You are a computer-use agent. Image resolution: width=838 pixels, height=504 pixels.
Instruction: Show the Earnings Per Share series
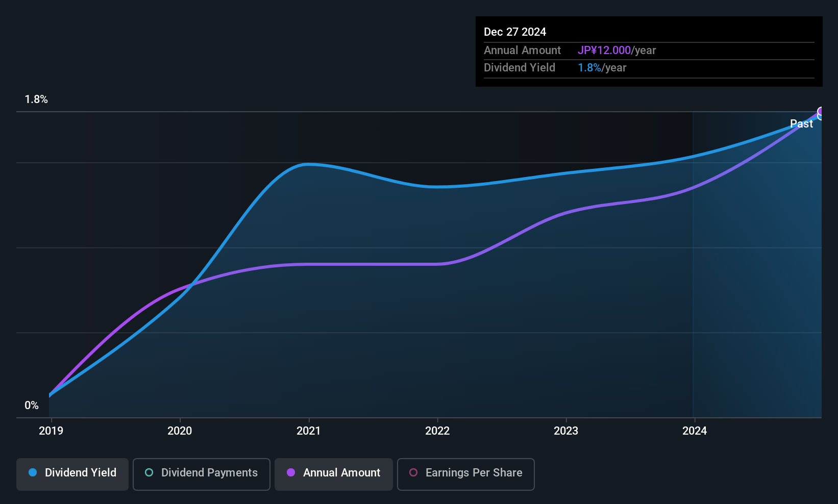pos(465,474)
